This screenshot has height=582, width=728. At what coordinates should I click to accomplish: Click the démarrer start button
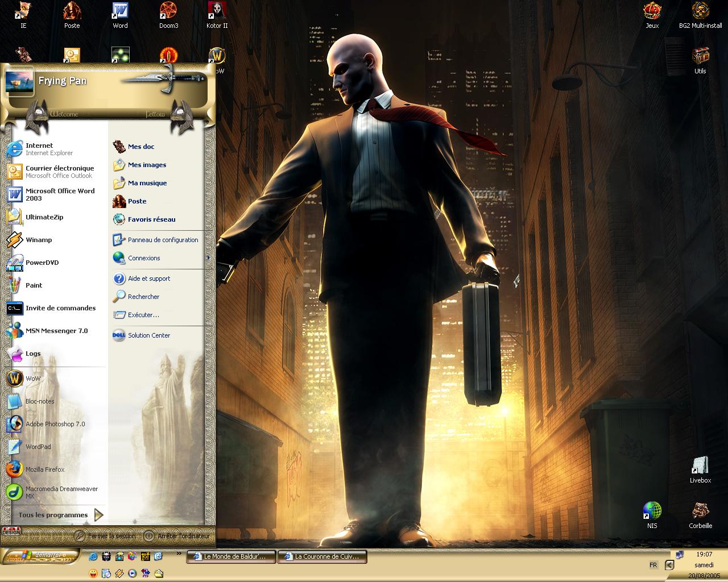40,556
